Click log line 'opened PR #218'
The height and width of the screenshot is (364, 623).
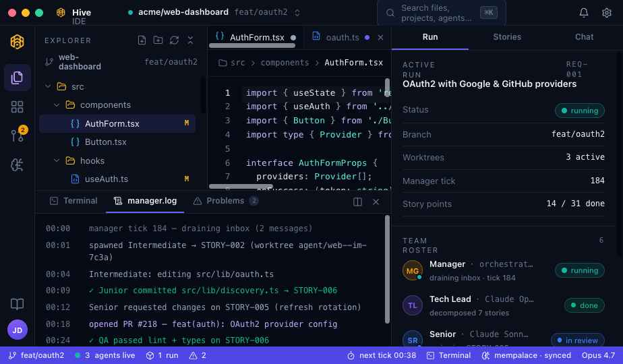pos(213,324)
